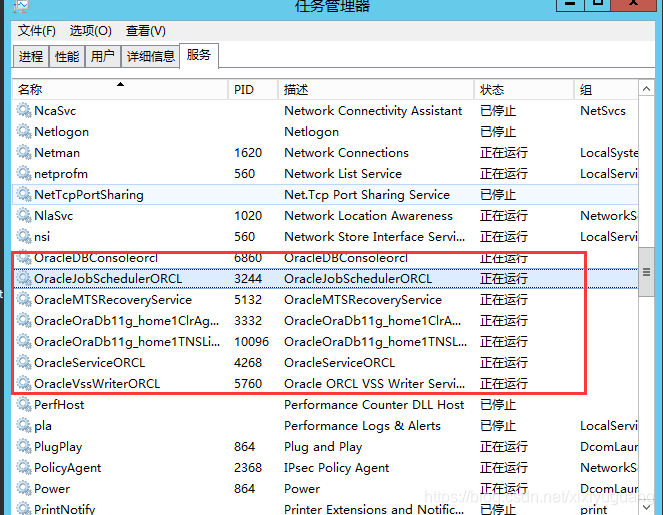Click the Power service gear icon
The width and height of the screenshot is (663, 515).
(x=24, y=488)
